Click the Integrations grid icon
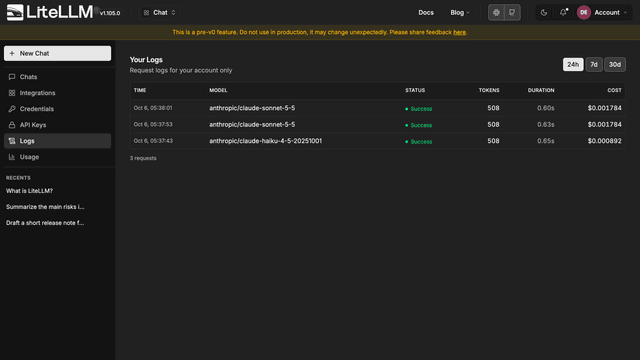 click(x=12, y=93)
